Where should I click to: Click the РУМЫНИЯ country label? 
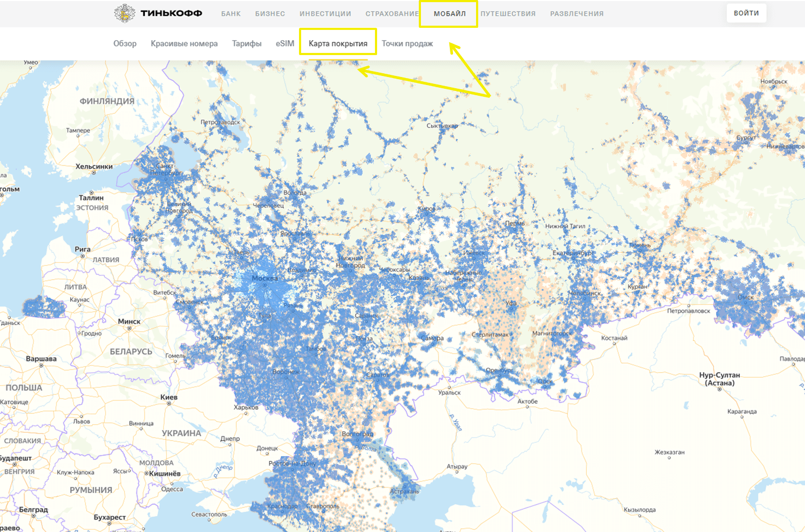pyautogui.click(x=91, y=490)
